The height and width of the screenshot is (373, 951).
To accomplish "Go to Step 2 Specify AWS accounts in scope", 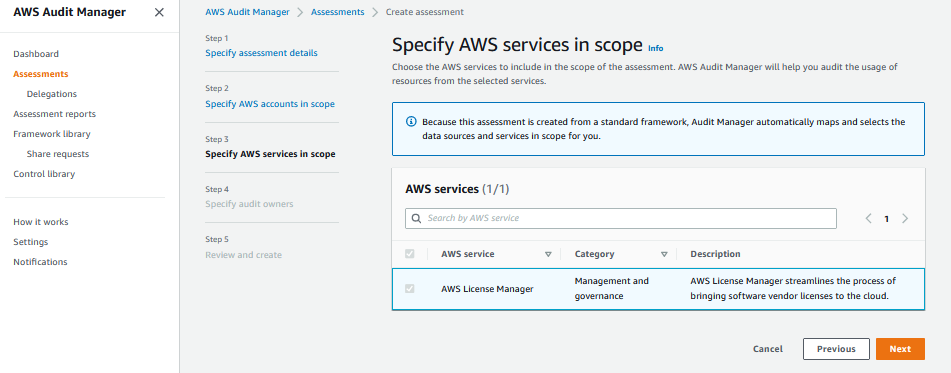I will coord(270,104).
